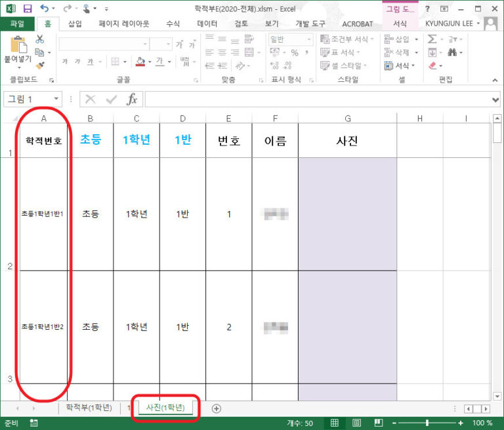The width and height of the screenshot is (504, 430).
Task: Click the AutoSum sigma icon
Action: [x=432, y=39]
